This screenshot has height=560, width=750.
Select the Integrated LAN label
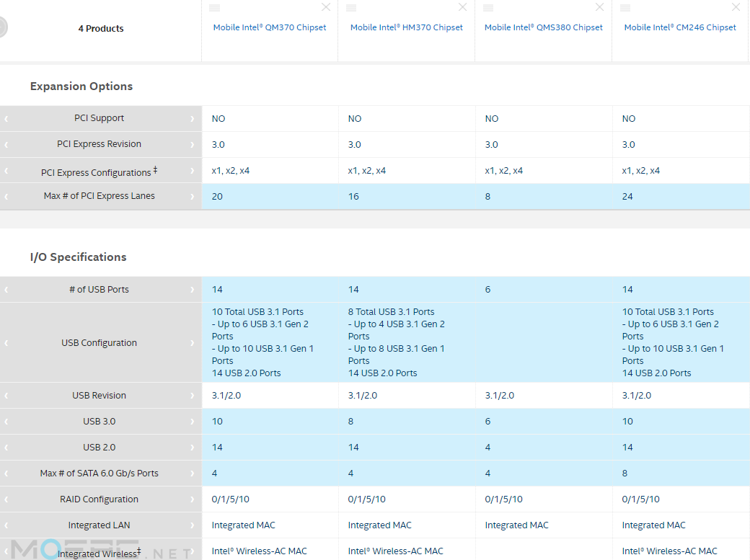tap(99, 525)
